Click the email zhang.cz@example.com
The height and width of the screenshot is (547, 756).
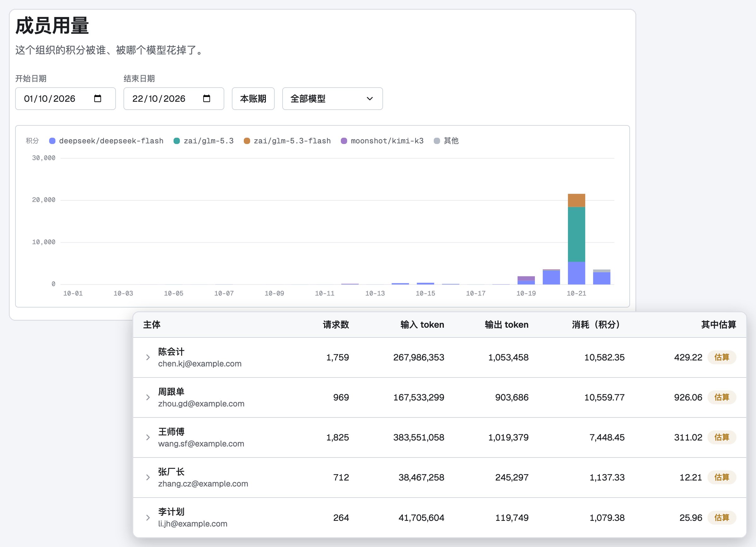click(203, 484)
